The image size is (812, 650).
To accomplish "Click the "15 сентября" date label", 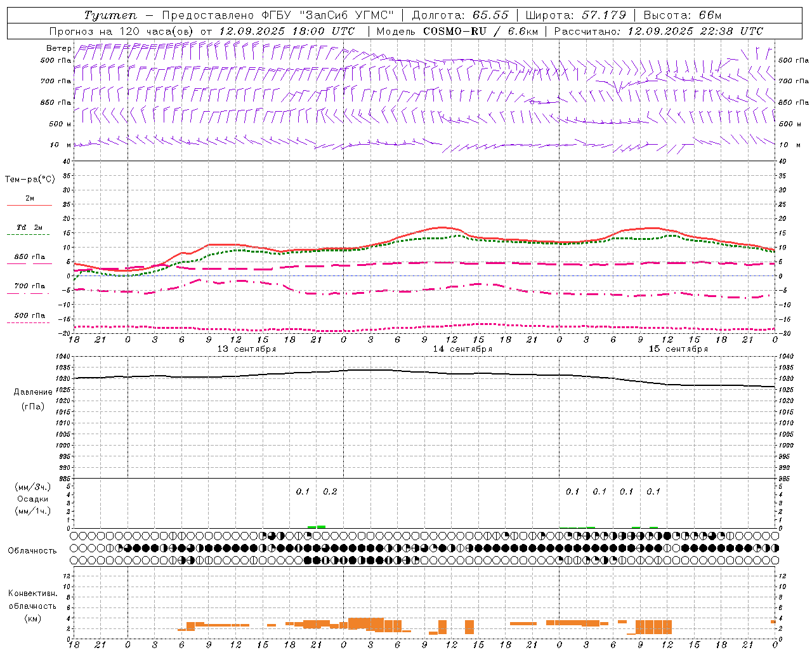I will point(678,348).
